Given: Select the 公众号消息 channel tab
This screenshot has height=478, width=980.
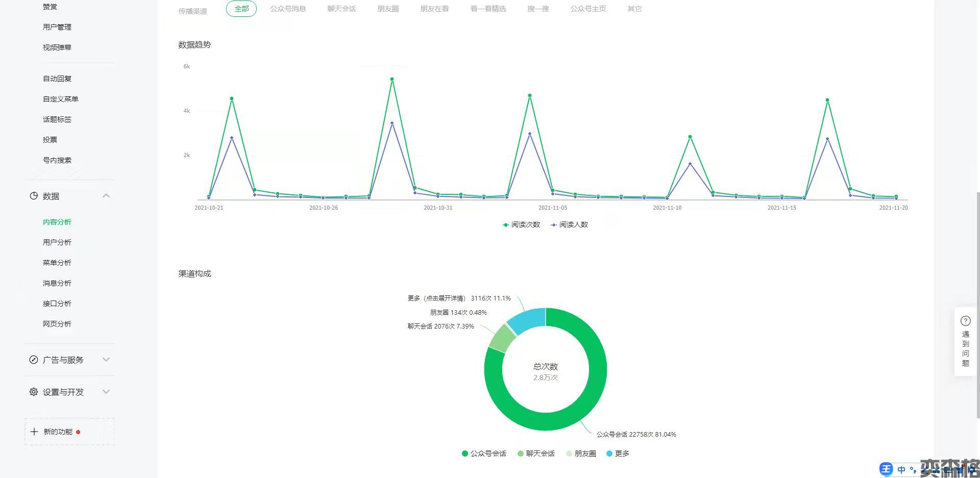Looking at the screenshot, I should click(288, 9).
